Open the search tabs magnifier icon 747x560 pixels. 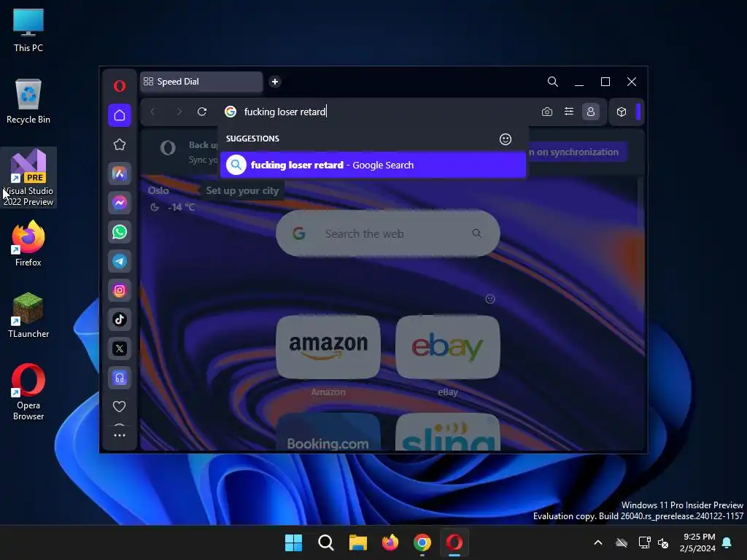(553, 82)
